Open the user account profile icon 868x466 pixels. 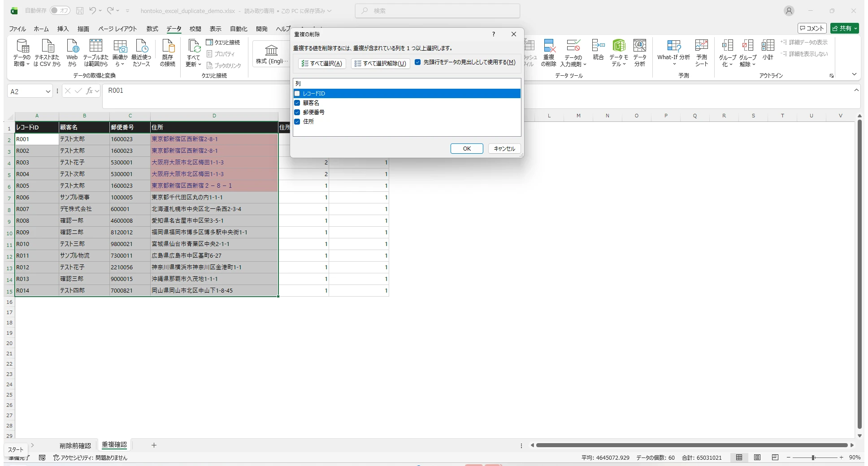coord(789,11)
